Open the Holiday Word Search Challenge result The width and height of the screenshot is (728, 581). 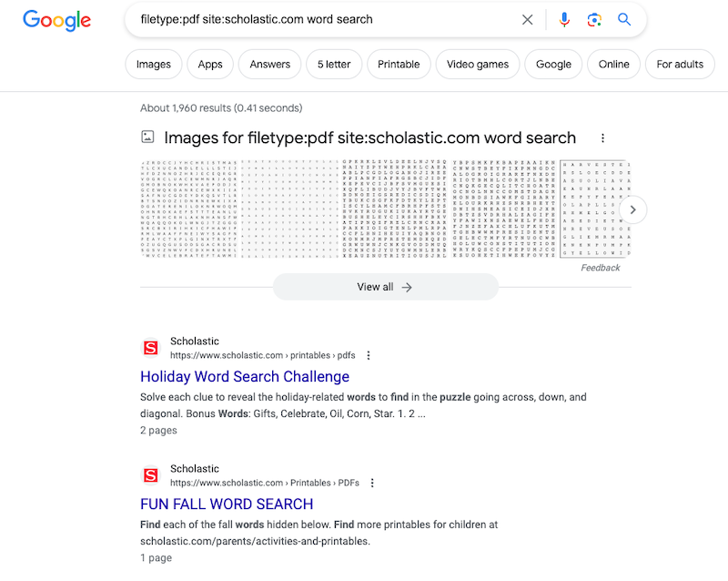244,376
